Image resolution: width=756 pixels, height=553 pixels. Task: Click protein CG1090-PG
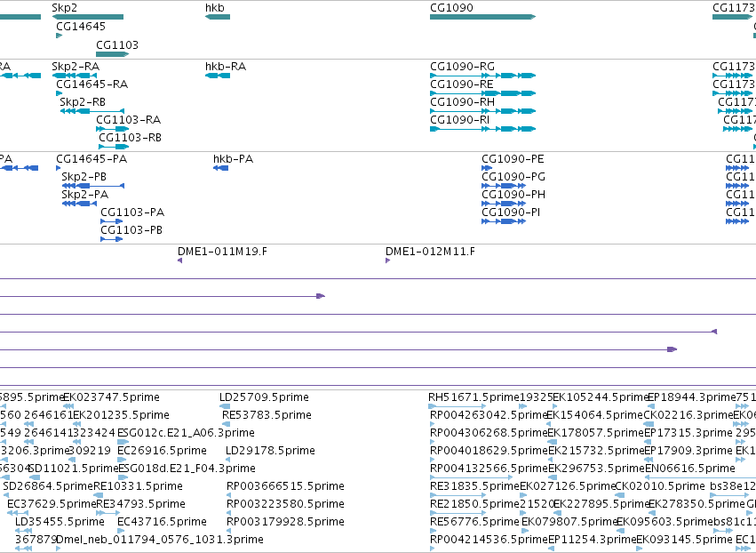[x=513, y=177]
